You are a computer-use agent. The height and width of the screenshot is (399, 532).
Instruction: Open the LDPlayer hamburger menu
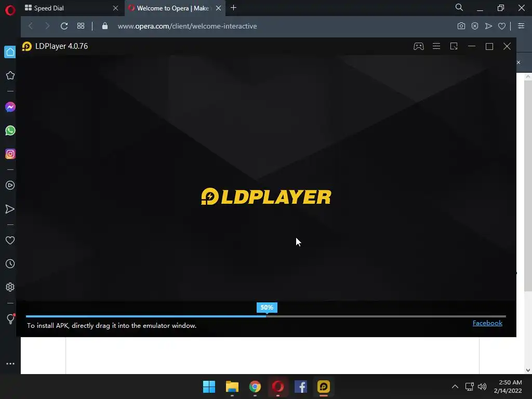point(436,46)
